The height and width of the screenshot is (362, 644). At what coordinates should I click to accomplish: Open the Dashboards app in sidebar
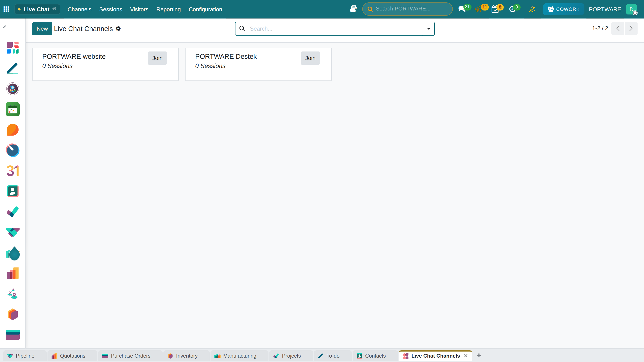click(x=12, y=48)
